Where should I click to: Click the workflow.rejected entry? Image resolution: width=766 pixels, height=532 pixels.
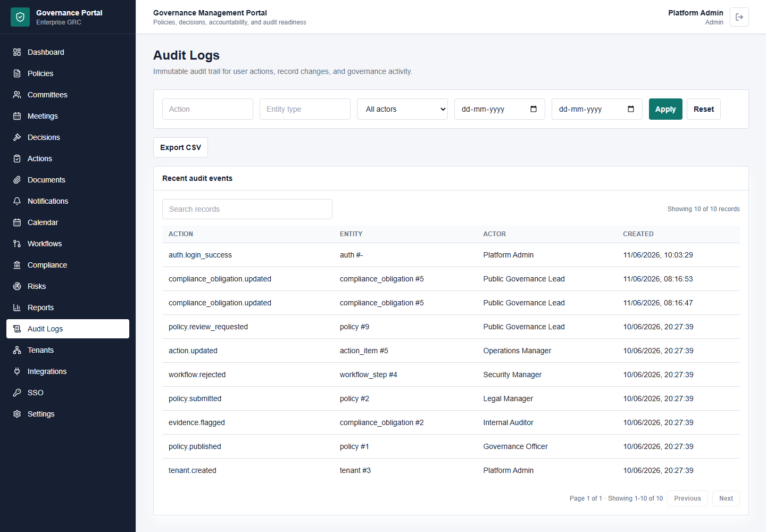[x=197, y=375]
